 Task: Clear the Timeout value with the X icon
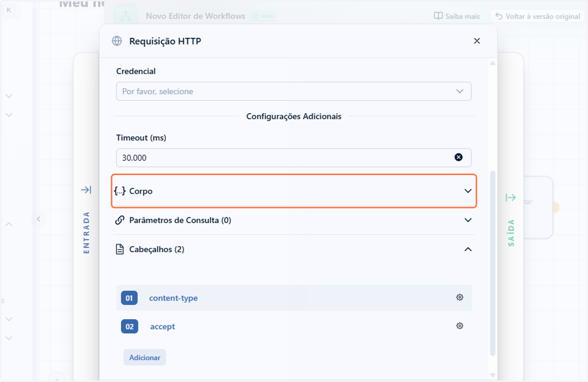(x=459, y=157)
